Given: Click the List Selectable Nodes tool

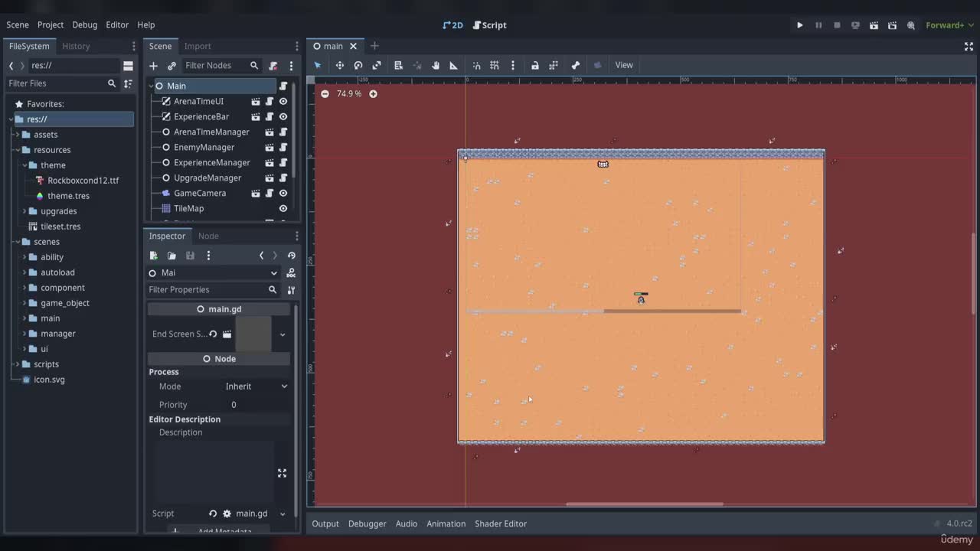Looking at the screenshot, I should [x=398, y=65].
